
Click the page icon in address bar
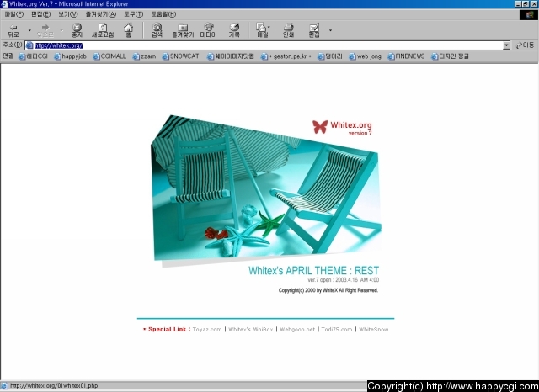[29, 45]
